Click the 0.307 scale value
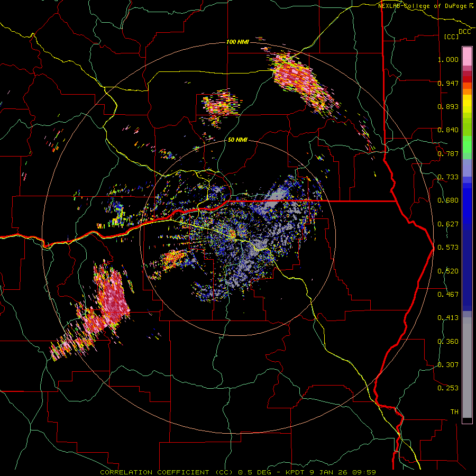The image size is (476, 476). click(448, 365)
